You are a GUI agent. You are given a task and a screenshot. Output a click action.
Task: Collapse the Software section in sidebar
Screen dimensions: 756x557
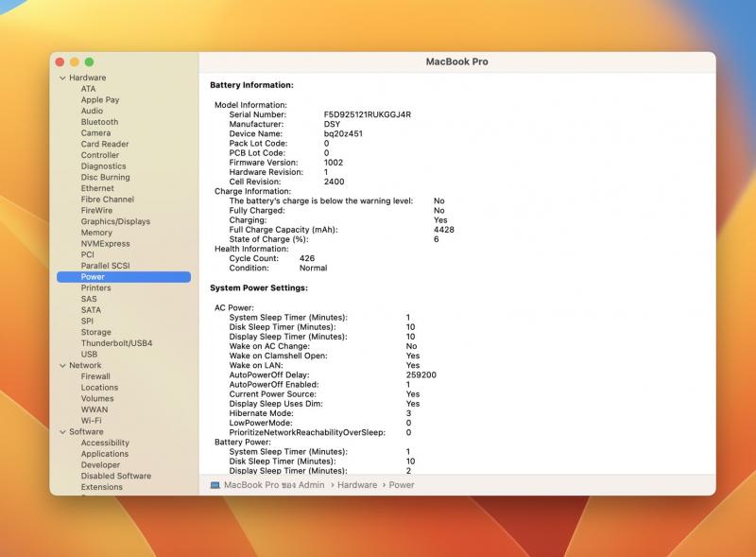(62, 432)
